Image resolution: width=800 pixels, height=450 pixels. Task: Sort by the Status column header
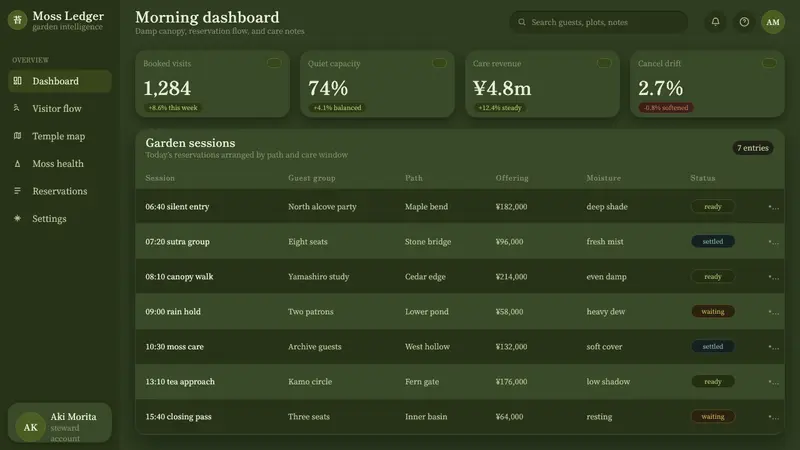[x=703, y=178]
